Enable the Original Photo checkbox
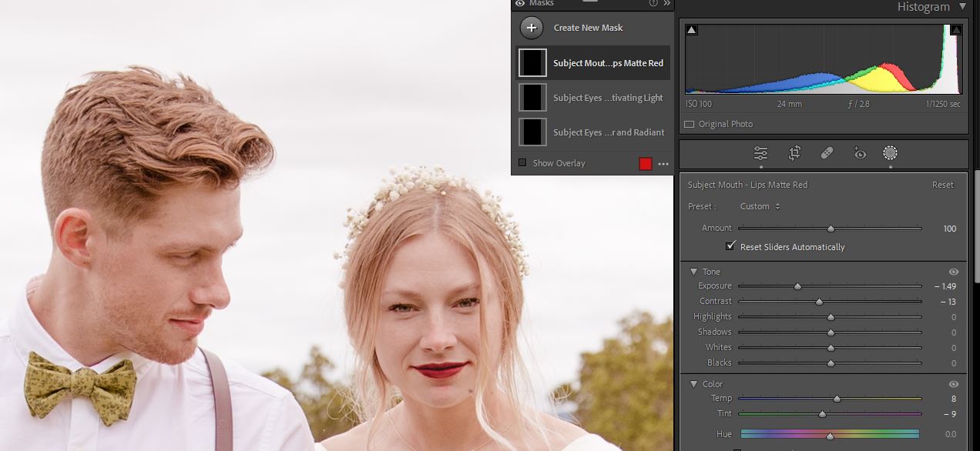This screenshot has width=980, height=451. pyautogui.click(x=690, y=124)
